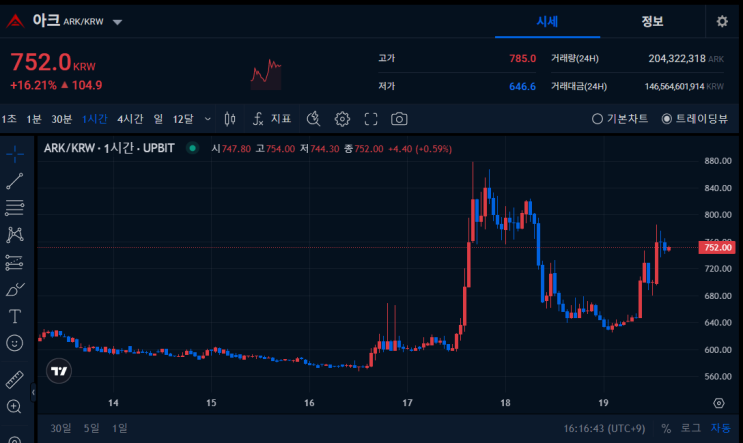The width and height of the screenshot is (743, 443).
Task: Click the high price value 785.0
Action: (522, 58)
